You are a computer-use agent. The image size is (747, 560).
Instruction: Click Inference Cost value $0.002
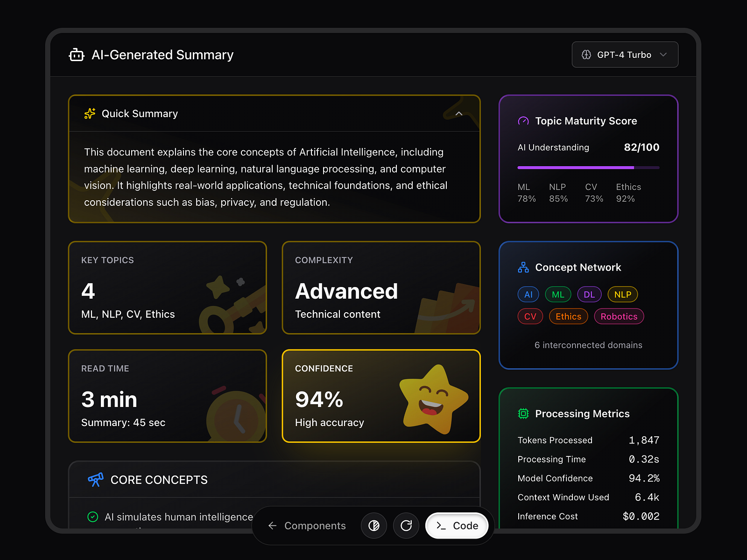coord(641,517)
